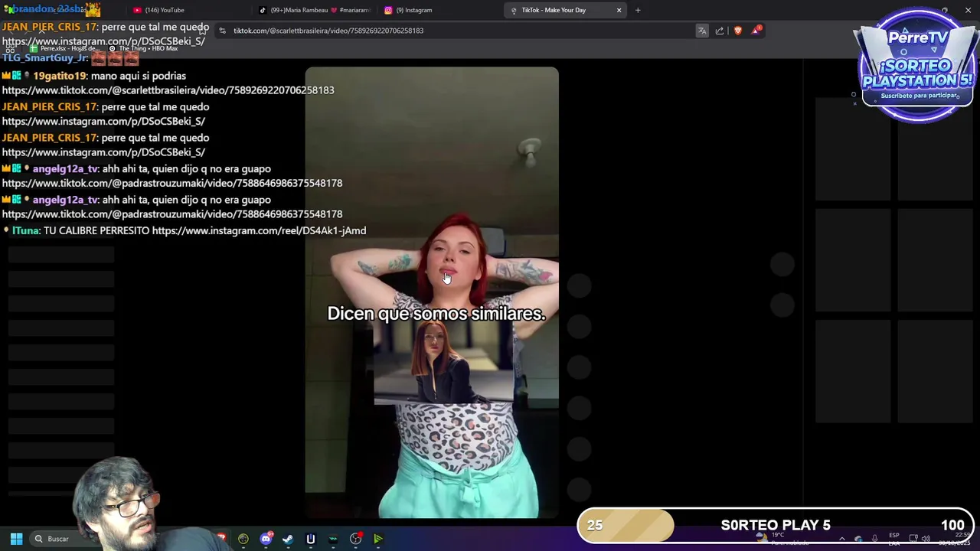This screenshot has width=980, height=551.
Task: Close the TikTok - Make Your Day tab
Action: (619, 10)
